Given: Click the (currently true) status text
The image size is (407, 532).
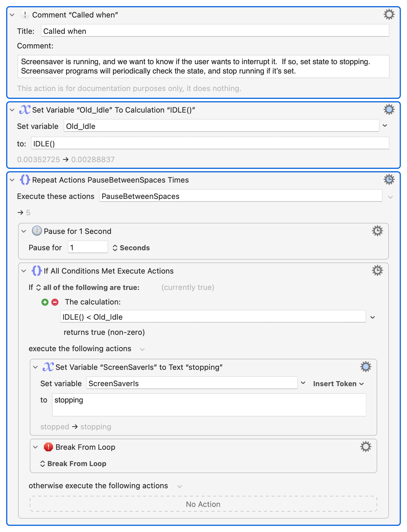Looking at the screenshot, I should tap(188, 287).
